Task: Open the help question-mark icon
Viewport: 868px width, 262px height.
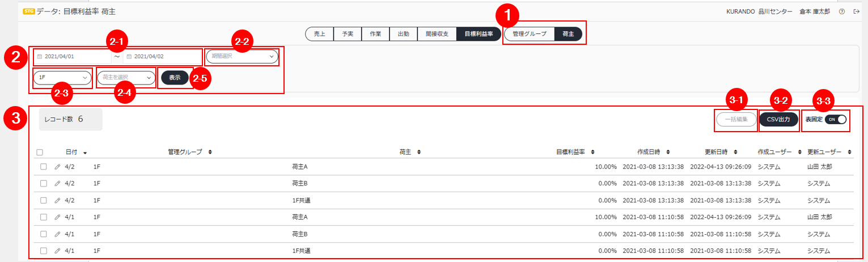Action: tap(842, 11)
